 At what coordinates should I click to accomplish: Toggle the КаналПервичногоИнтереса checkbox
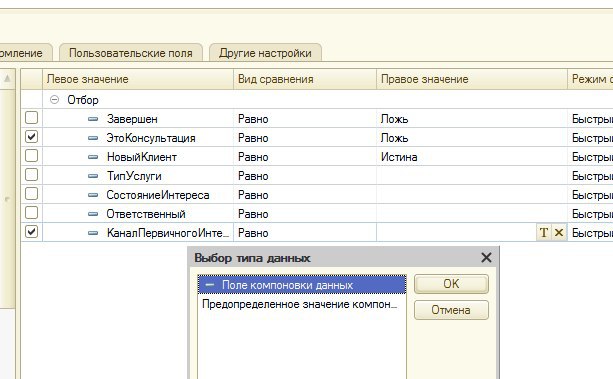[x=31, y=232]
